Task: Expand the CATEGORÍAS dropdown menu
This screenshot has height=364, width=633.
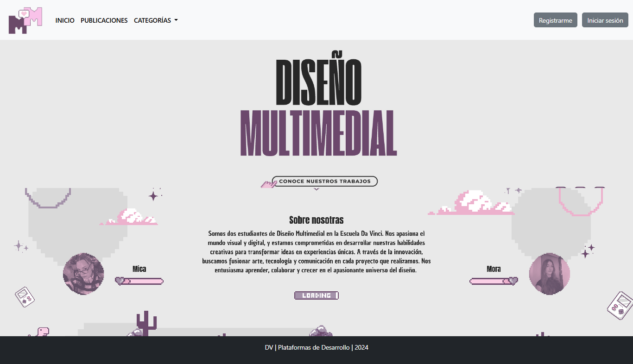Action: pos(156,20)
